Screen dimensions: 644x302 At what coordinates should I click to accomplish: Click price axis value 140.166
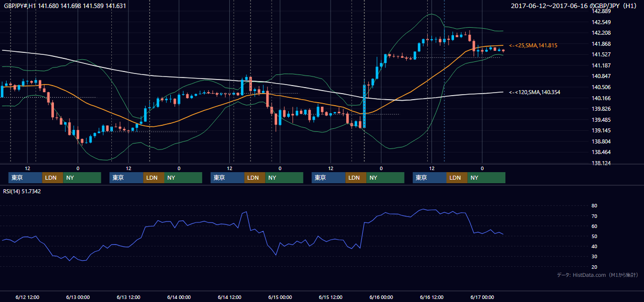coord(602,98)
